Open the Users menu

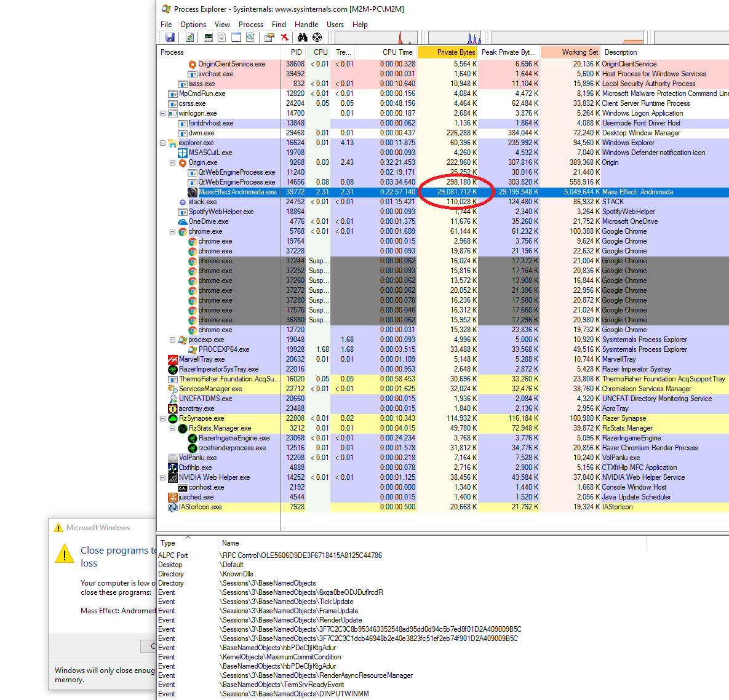click(x=335, y=25)
